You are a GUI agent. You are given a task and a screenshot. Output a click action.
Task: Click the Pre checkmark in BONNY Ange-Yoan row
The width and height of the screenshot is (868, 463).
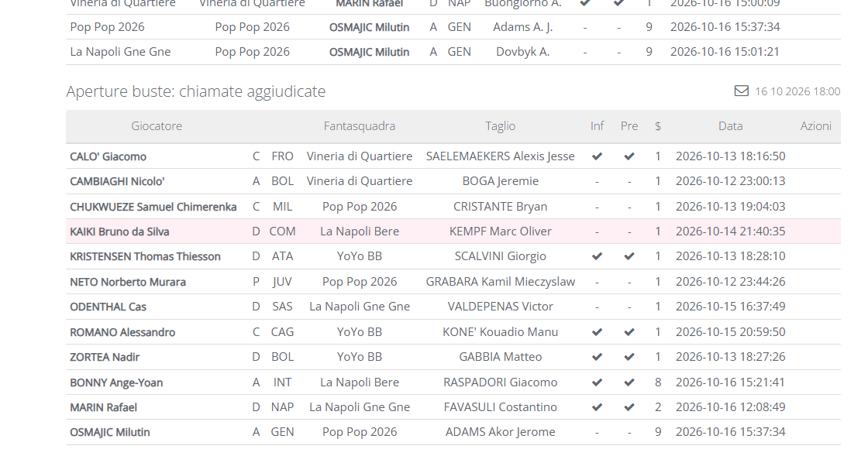[629, 382]
